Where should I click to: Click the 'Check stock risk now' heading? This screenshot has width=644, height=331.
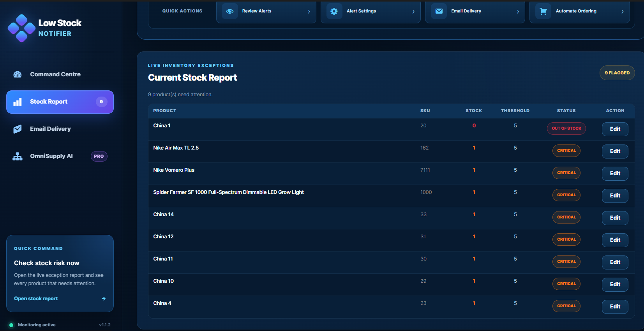pos(47,263)
